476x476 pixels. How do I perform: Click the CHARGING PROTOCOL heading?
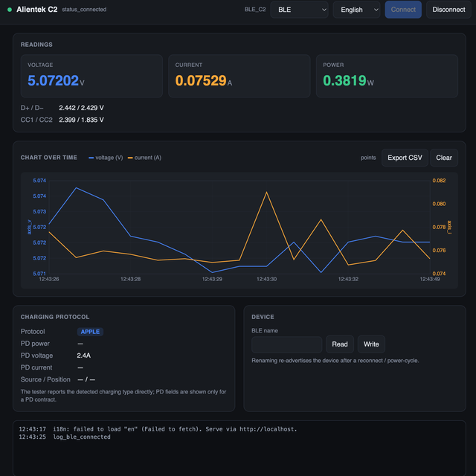[x=55, y=317]
